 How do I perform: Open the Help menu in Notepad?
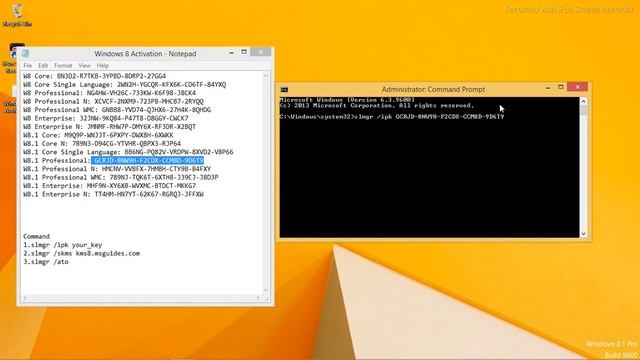(102, 65)
